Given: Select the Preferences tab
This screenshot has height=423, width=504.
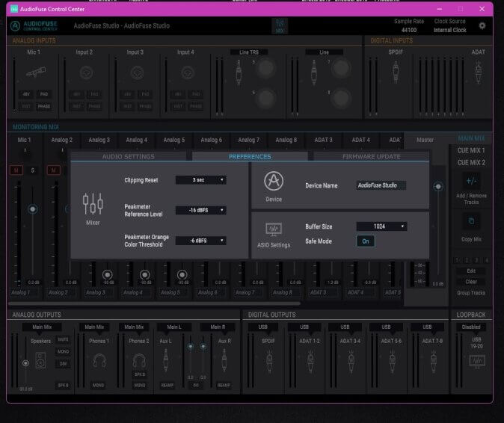Looking at the screenshot, I should tap(250, 156).
